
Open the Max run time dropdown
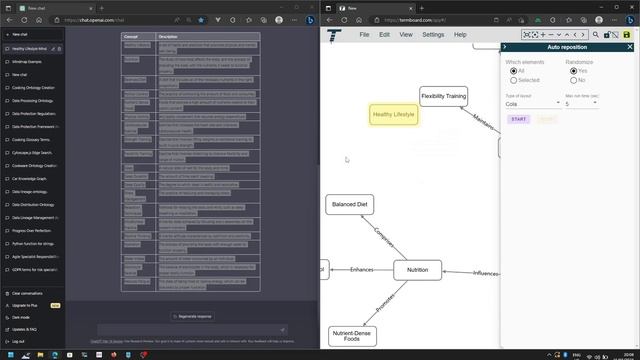point(581,104)
